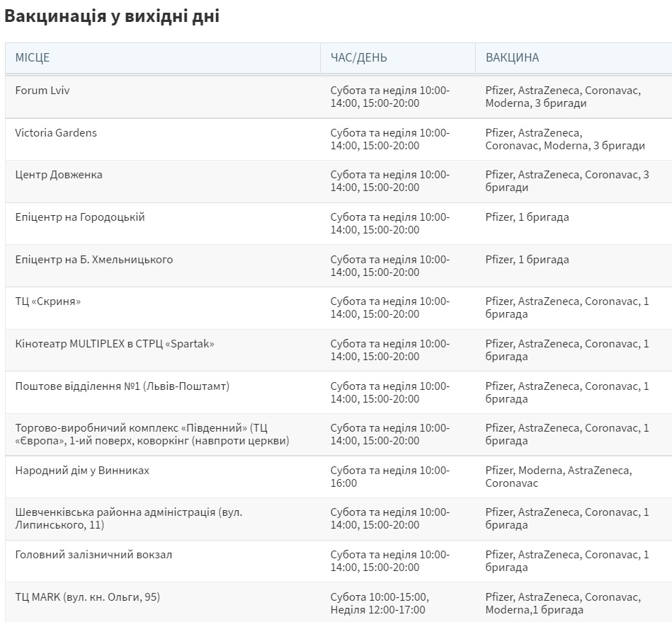Click the ВАКЦИНА column header

point(512,58)
